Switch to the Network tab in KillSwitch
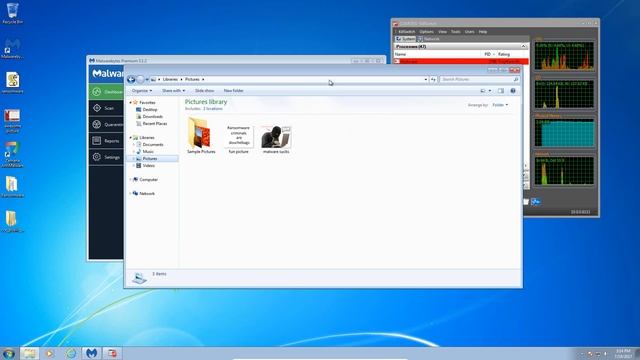 (429, 39)
